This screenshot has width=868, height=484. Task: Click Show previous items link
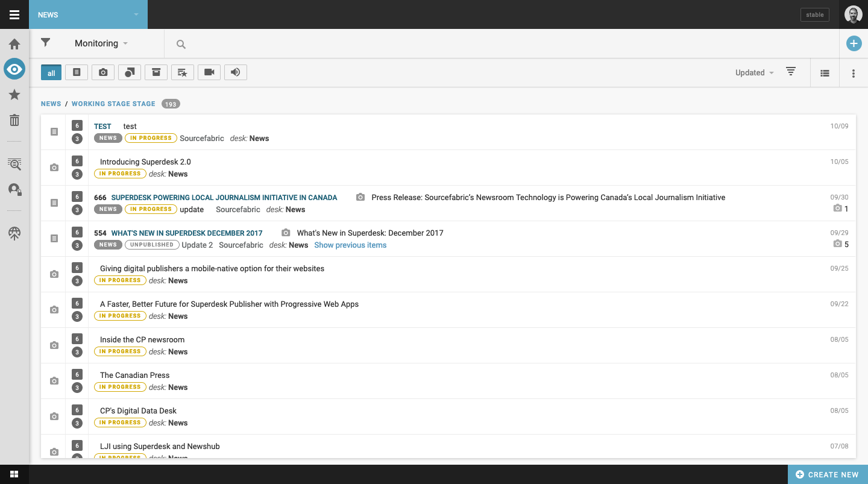350,245
